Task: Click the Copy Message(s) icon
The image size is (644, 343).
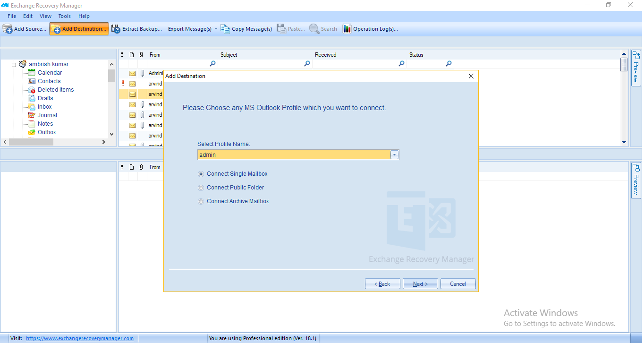Action: [225, 29]
